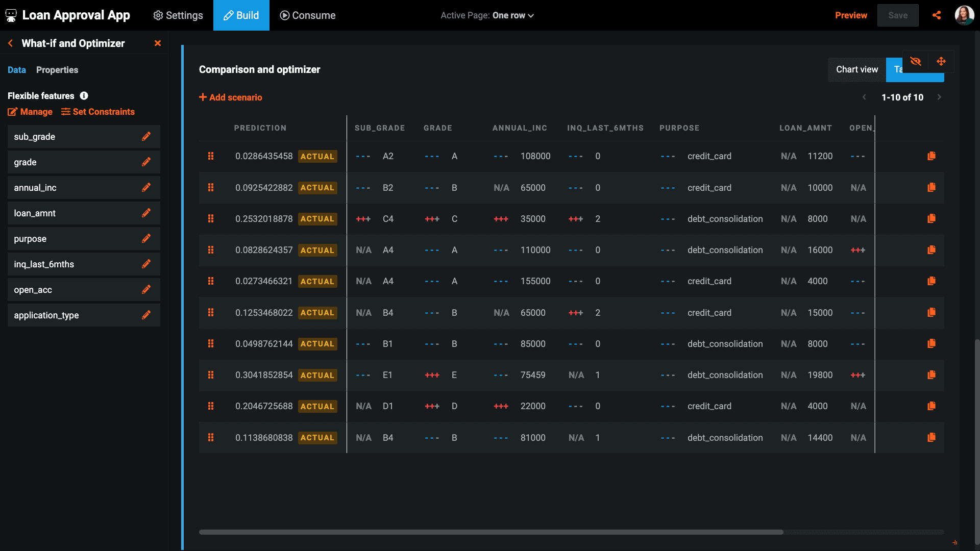980x551 pixels.
Task: Click pencil icon for loan_amnt
Action: 146,213
